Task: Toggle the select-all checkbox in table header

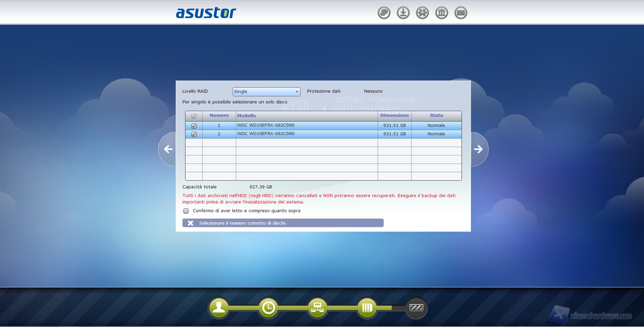Action: pyautogui.click(x=194, y=116)
